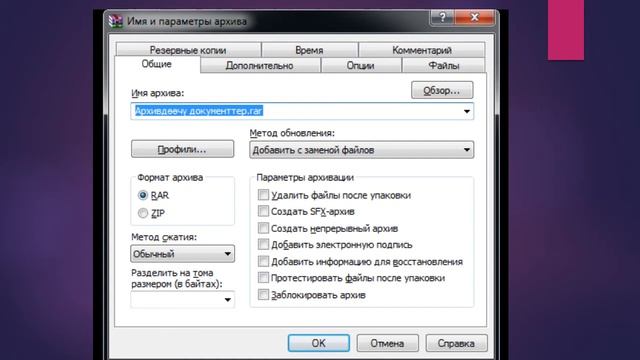Click the Обзор... browse button
This screenshot has width=640, height=360.
[x=442, y=90]
